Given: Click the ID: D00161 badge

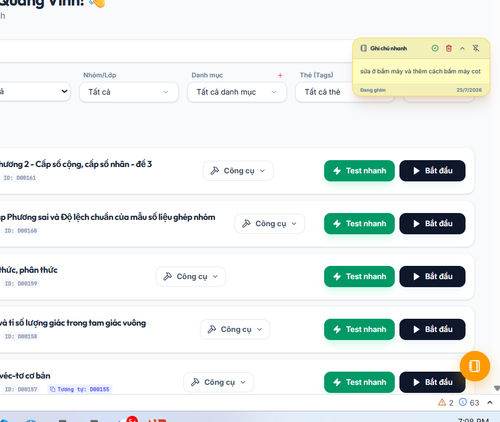Looking at the screenshot, I should [x=20, y=178].
